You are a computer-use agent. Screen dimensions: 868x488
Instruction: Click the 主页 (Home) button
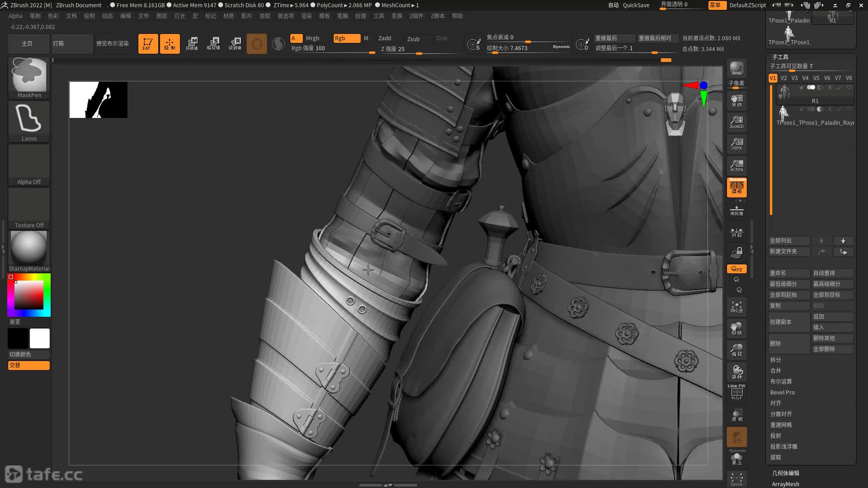click(28, 44)
